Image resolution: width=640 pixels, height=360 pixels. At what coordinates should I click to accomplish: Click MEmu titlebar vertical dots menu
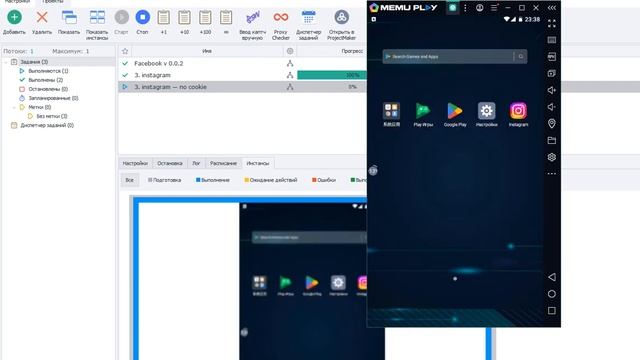pyautogui.click(x=465, y=8)
